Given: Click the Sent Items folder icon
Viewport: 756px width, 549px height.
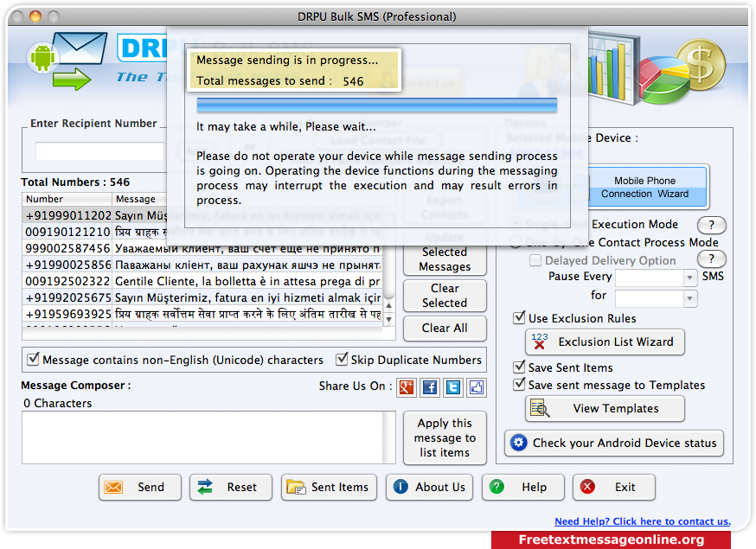Looking at the screenshot, I should coord(296,487).
